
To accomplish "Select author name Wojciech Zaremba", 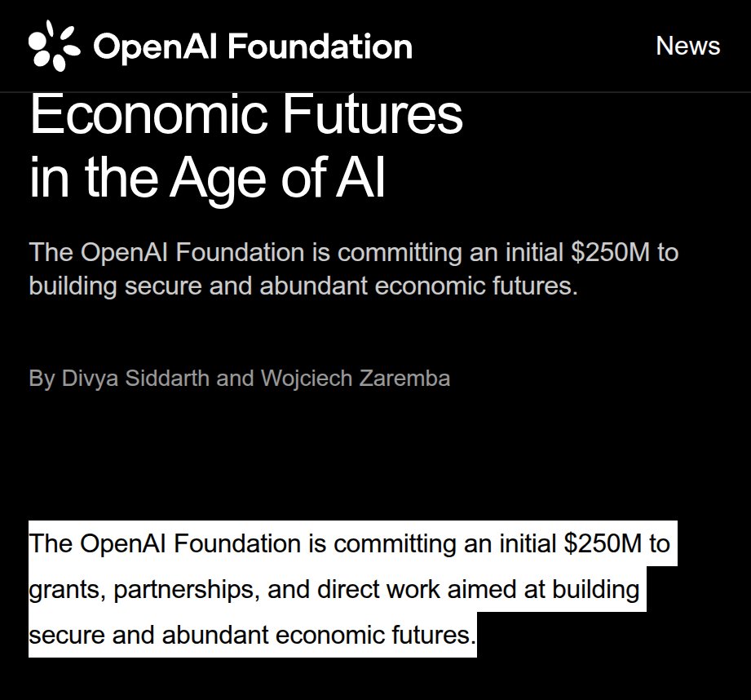I will (x=356, y=378).
